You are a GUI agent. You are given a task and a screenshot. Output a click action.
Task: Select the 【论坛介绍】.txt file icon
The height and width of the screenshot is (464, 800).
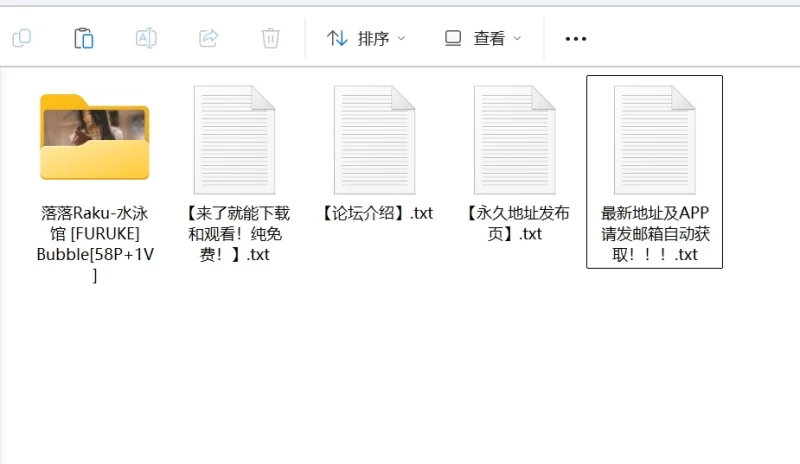point(374,140)
